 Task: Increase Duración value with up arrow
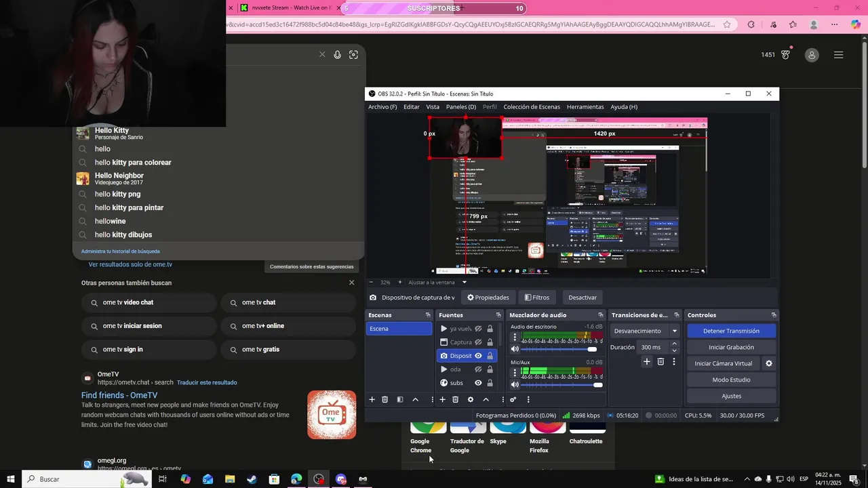(x=674, y=344)
